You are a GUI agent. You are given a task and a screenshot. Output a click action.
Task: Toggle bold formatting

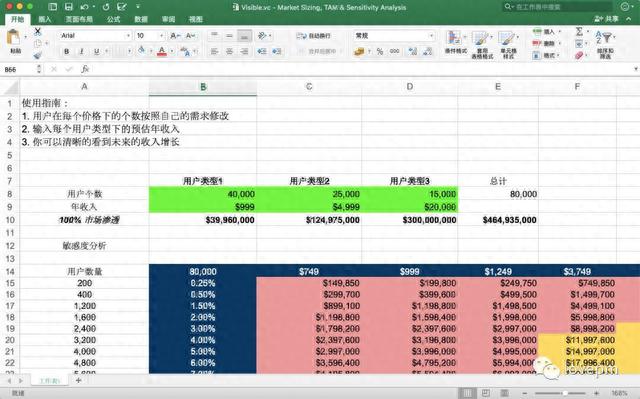[x=67, y=51]
